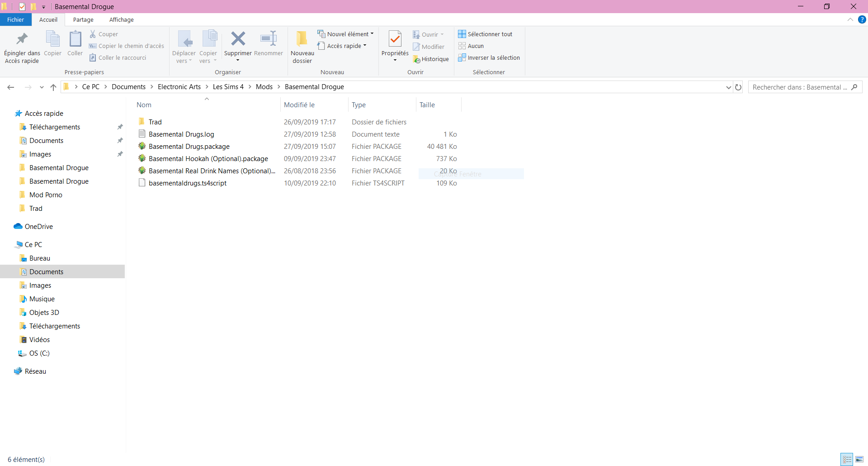Click Aucun to deselect all
This screenshot has height=466, width=868.
[471, 46]
